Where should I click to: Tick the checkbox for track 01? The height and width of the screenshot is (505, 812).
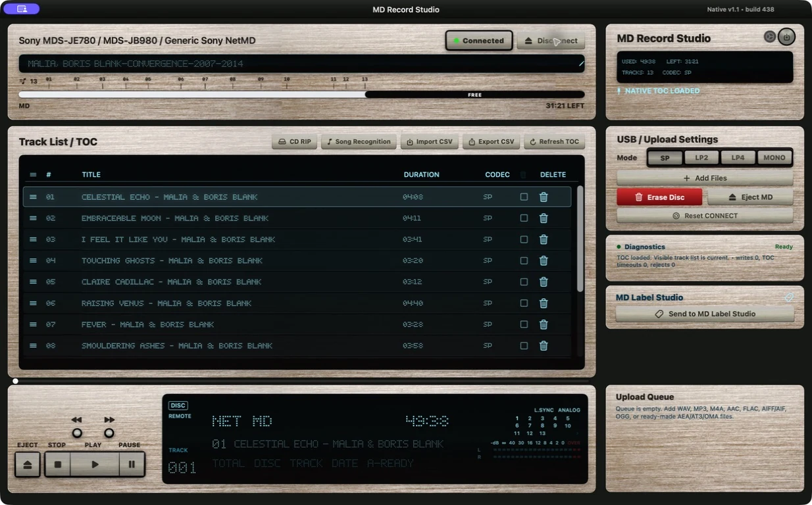(x=524, y=197)
